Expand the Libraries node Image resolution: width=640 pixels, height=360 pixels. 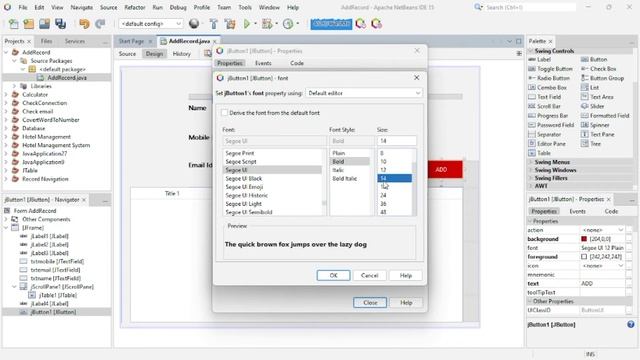tap(14, 86)
